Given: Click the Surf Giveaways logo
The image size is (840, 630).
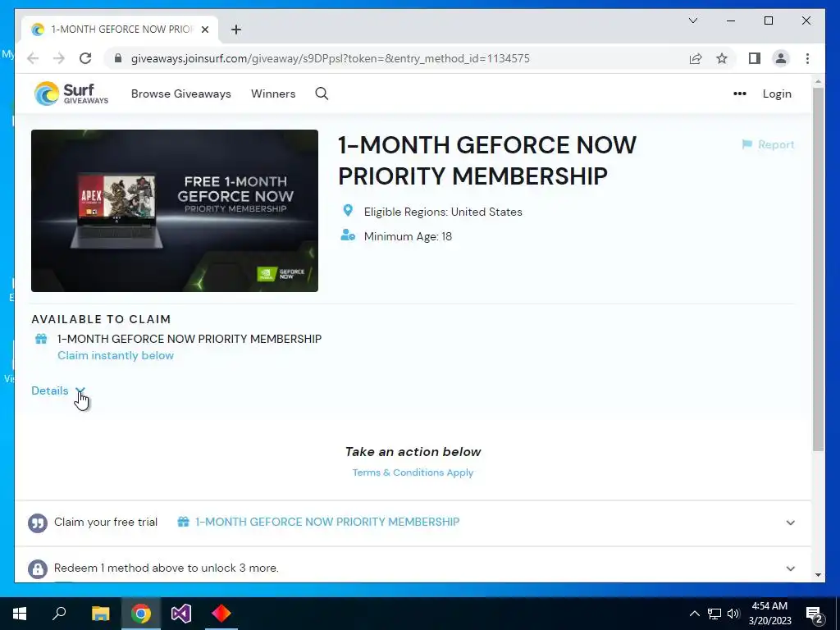Looking at the screenshot, I should point(71,94).
